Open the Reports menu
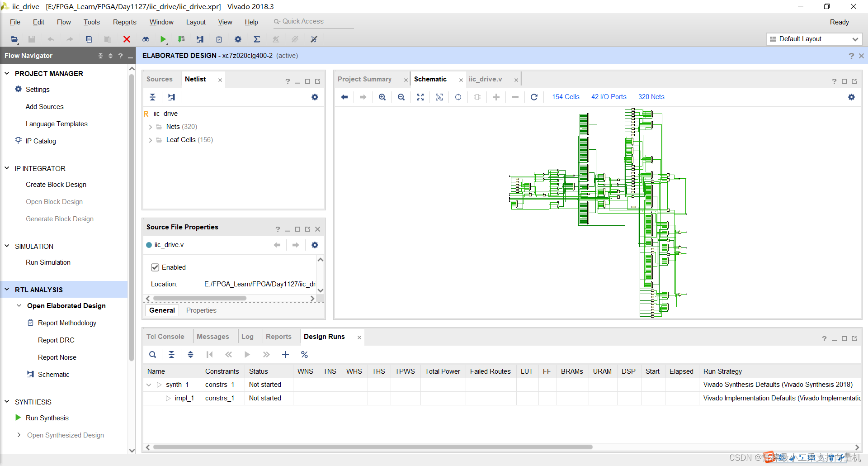Viewport: 868px width, 466px height. coord(124,22)
